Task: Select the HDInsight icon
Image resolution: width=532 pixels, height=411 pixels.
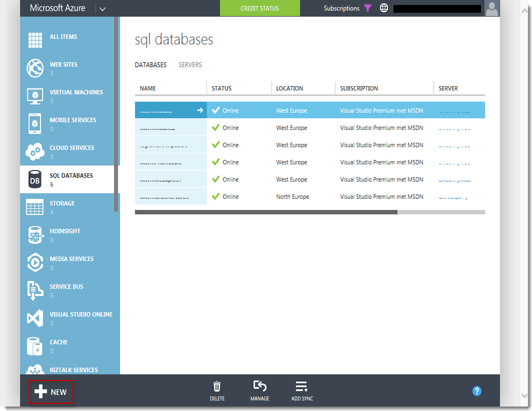Action: [x=36, y=235]
